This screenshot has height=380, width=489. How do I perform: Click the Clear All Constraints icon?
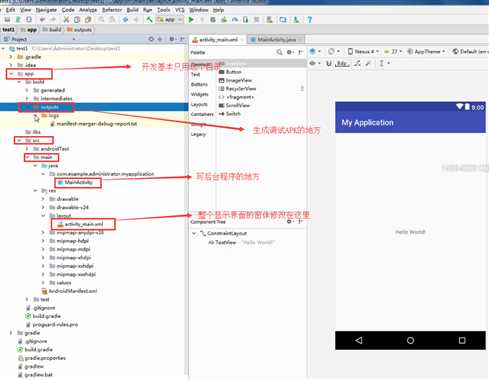(357, 63)
